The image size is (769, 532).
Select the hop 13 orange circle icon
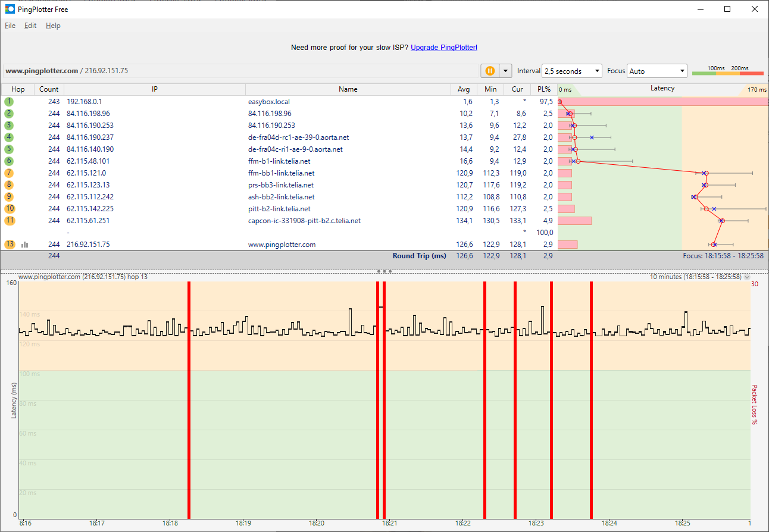(10, 245)
